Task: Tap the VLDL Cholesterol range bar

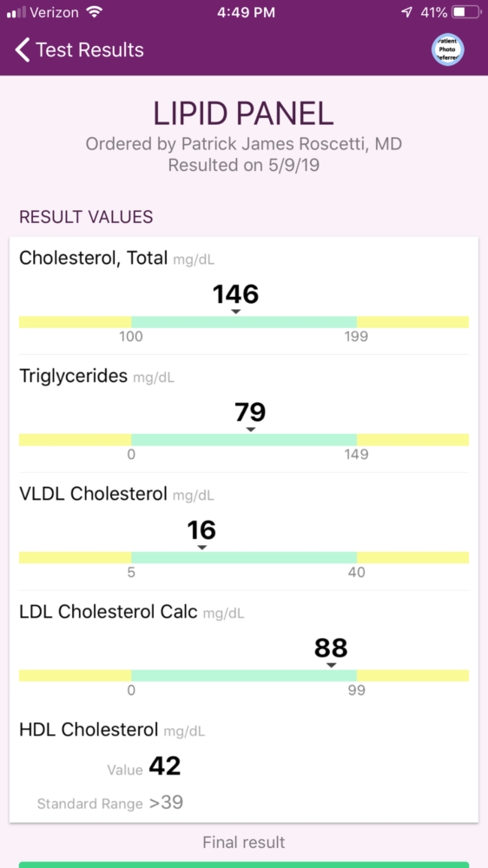Action: [x=244, y=557]
